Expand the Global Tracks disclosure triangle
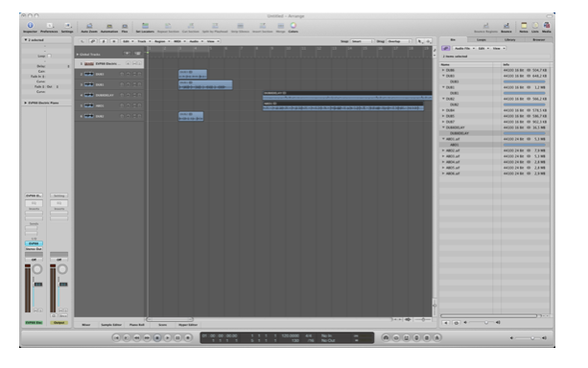 [x=78, y=55]
